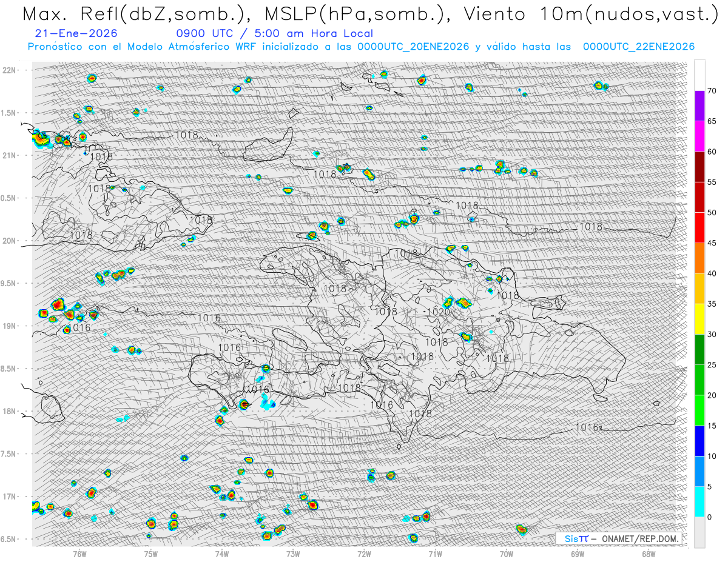
Task: Click the '7.5N' latitude label
Action: (x=8, y=454)
